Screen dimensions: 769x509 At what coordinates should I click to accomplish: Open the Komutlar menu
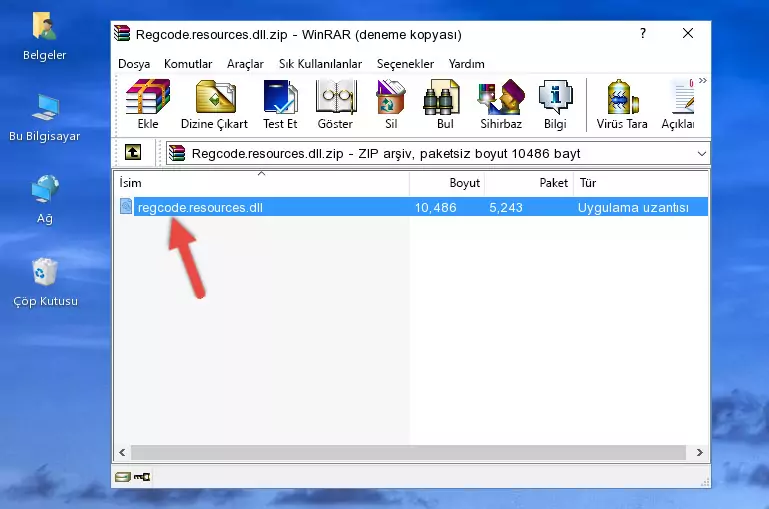(188, 64)
